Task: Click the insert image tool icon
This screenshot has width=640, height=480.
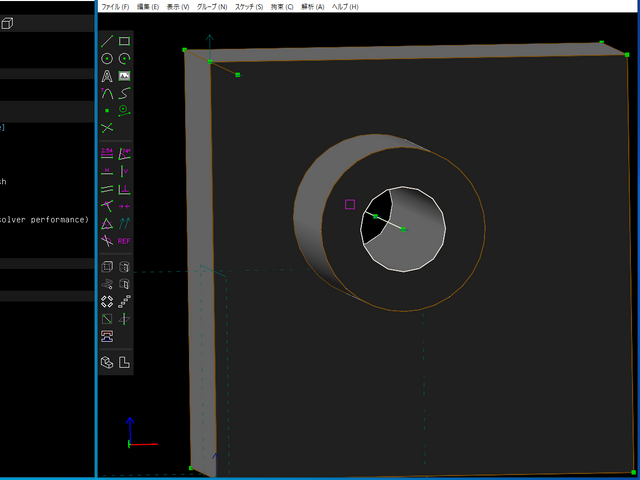Action: pyautogui.click(x=124, y=76)
